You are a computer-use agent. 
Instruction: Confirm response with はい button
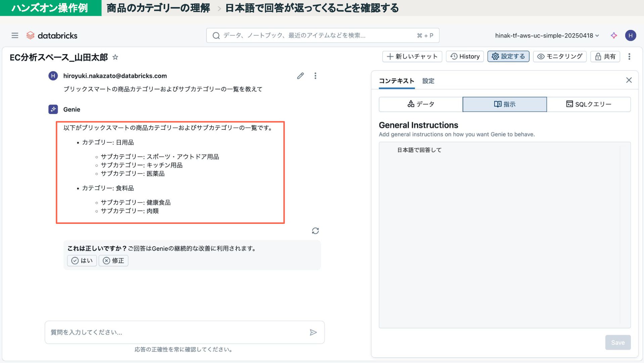[x=82, y=260]
